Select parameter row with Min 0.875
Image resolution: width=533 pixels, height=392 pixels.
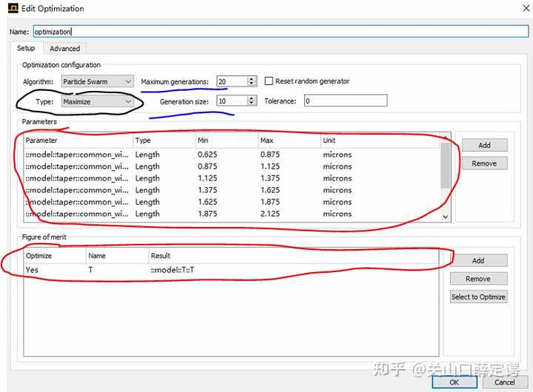pos(232,166)
